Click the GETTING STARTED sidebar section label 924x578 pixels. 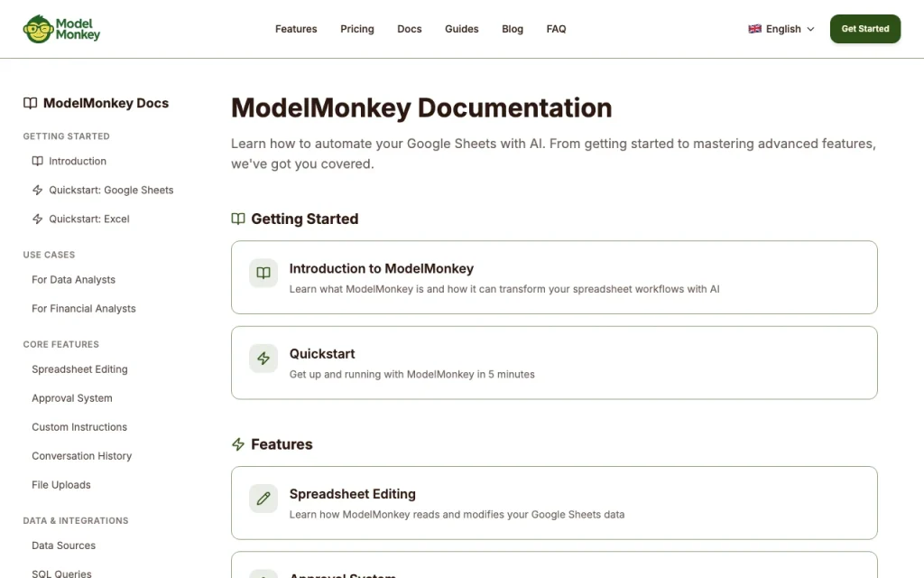click(x=67, y=136)
